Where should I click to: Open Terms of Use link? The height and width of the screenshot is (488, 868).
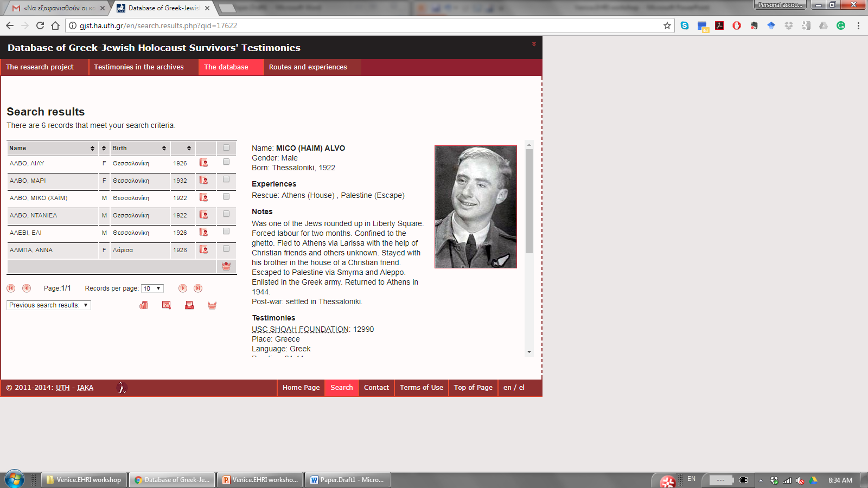pos(422,388)
